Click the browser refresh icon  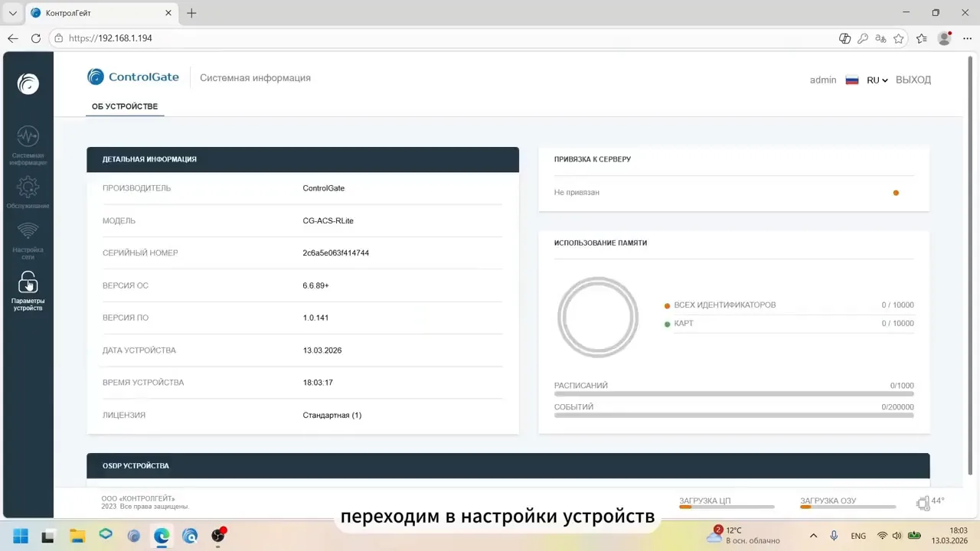pyautogui.click(x=36, y=38)
